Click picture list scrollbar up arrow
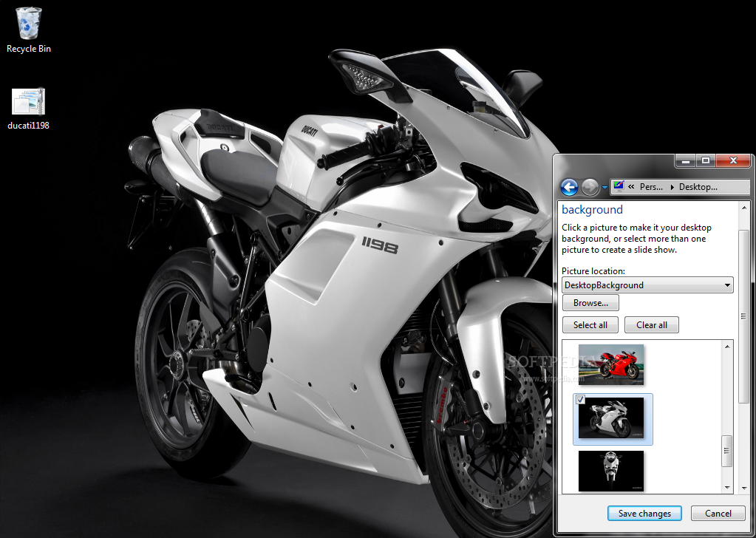 click(x=727, y=346)
